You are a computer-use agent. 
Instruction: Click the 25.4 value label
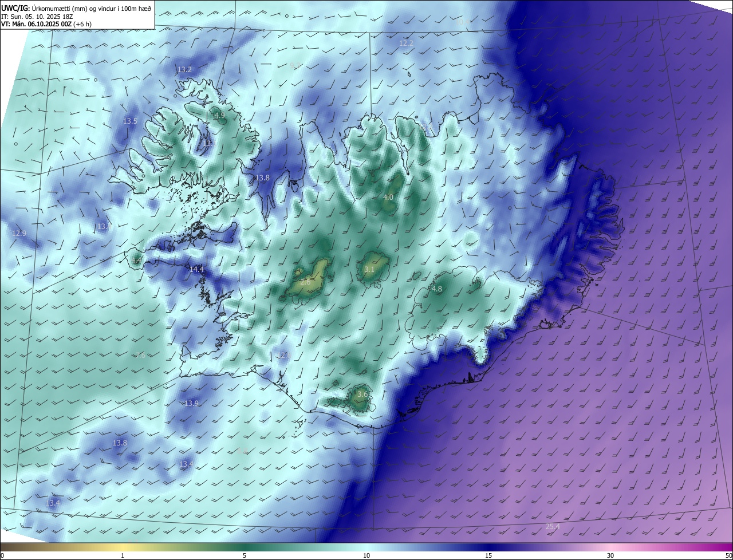click(x=553, y=526)
